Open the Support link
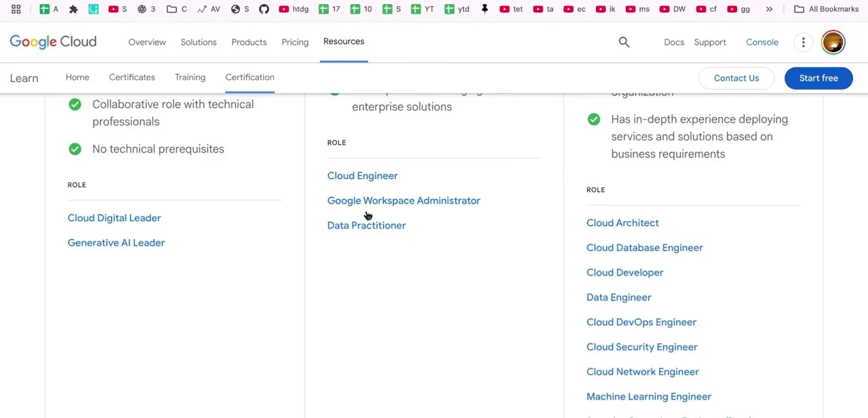868x418 pixels. pos(710,42)
